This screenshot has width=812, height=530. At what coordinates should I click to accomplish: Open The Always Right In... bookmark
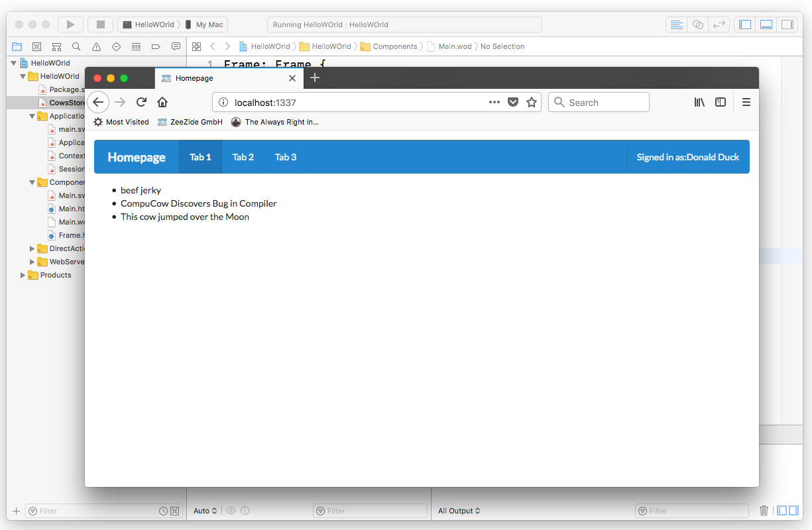(x=275, y=122)
